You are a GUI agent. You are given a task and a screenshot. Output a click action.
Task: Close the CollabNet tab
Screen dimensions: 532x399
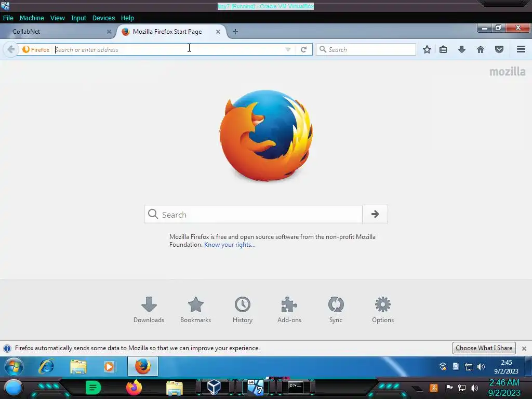tap(109, 32)
